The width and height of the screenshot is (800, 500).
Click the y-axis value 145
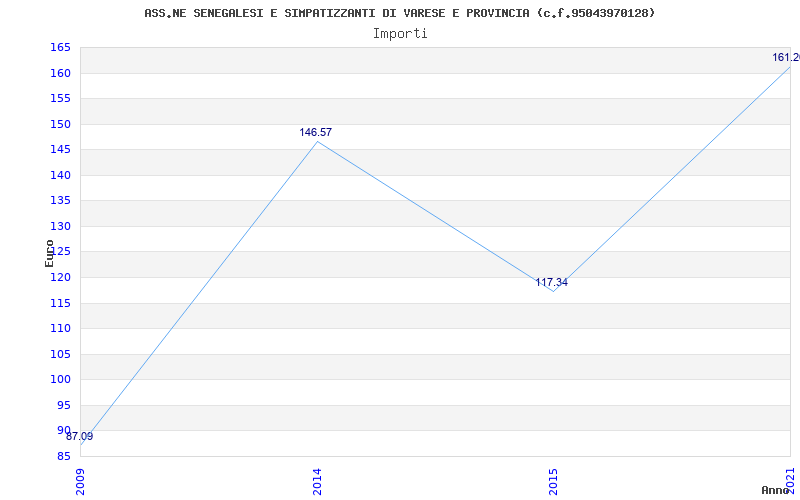click(60, 149)
